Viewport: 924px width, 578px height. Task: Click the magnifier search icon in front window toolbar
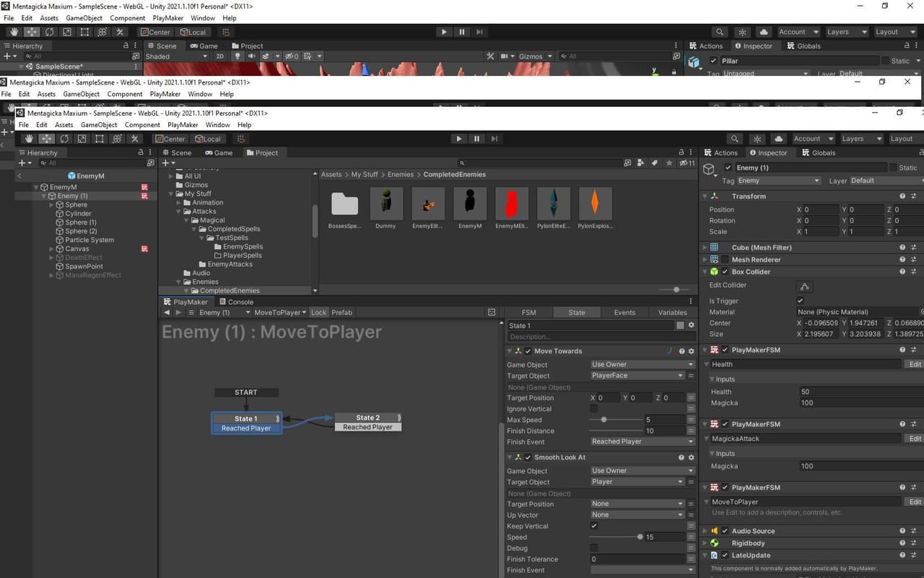734,139
